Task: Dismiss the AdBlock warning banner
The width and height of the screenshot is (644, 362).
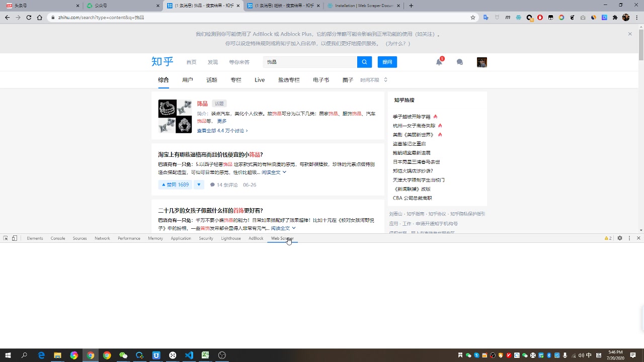Action: (x=630, y=34)
